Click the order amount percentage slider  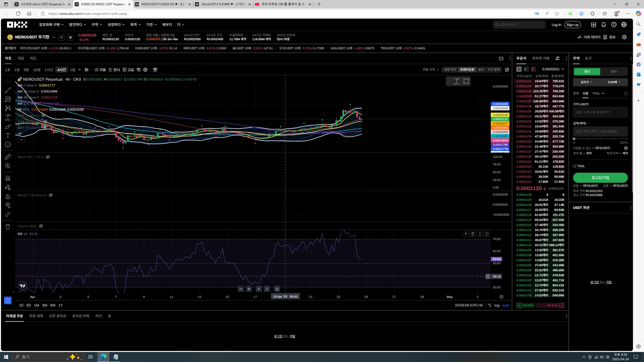pyautogui.click(x=600, y=139)
